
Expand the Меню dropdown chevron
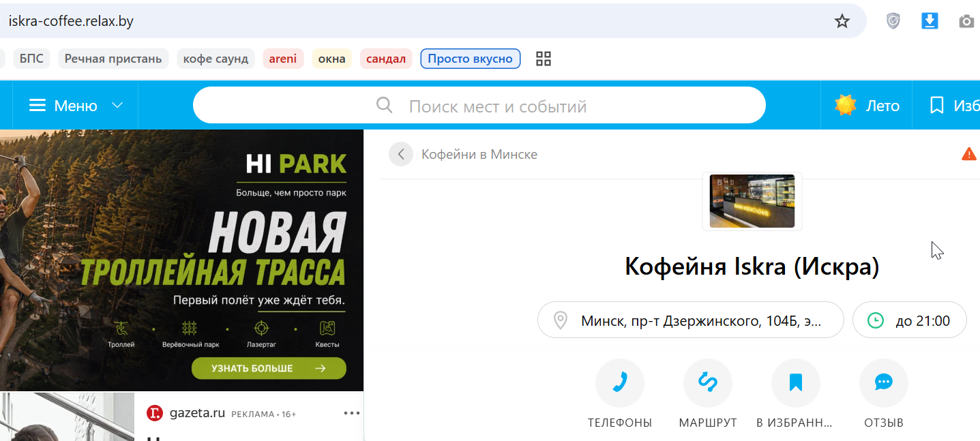(x=117, y=106)
